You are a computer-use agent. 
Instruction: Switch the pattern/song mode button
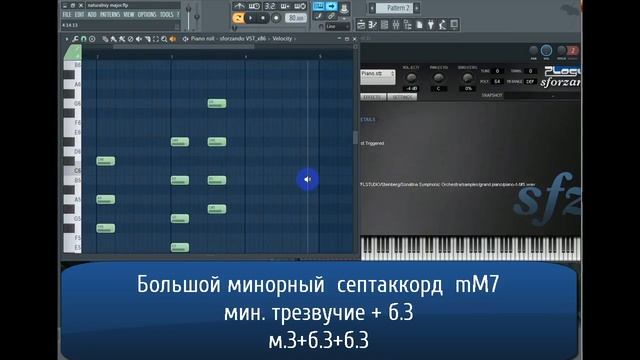(238, 18)
